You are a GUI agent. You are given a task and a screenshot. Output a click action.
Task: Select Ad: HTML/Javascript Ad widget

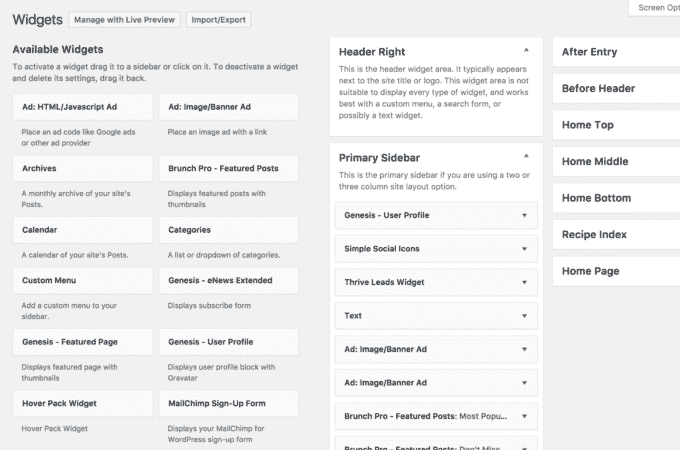[x=82, y=107]
